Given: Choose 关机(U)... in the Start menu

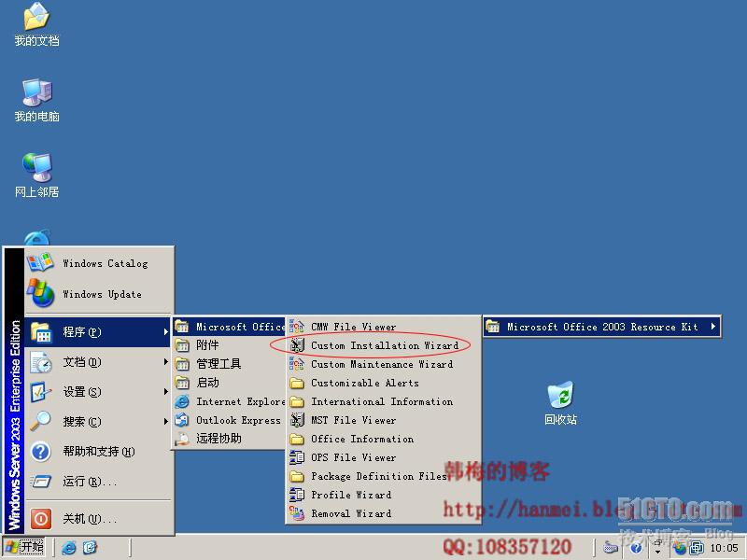Looking at the screenshot, I should (98, 518).
